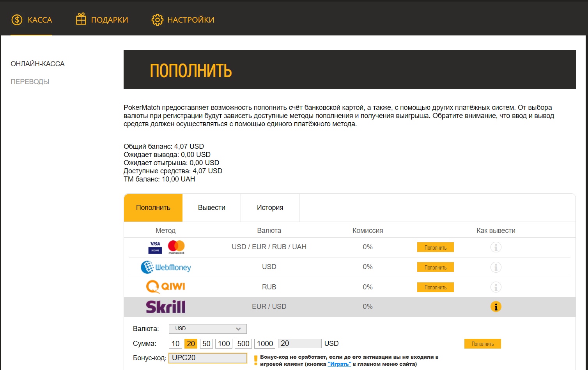588x370 pixels.
Task: Click the gift box Подарки icon
Action: tap(81, 19)
